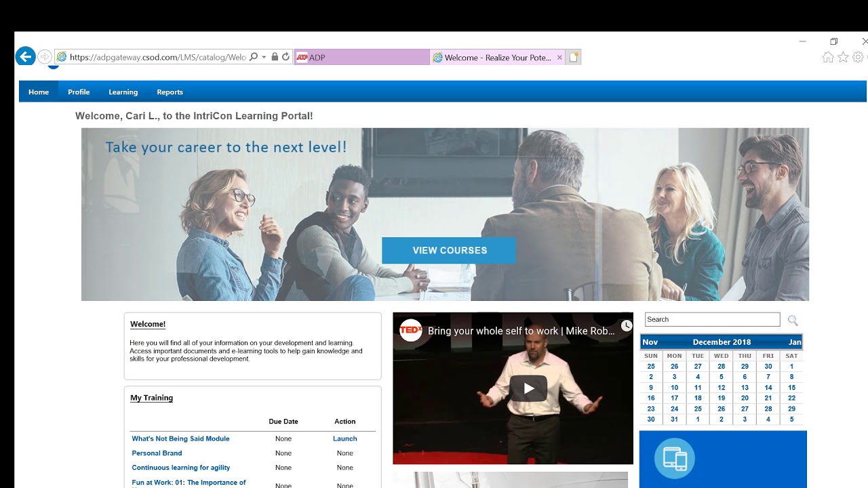868x488 pixels.
Task: Click the Welcome! heading in the info box
Action: point(148,324)
